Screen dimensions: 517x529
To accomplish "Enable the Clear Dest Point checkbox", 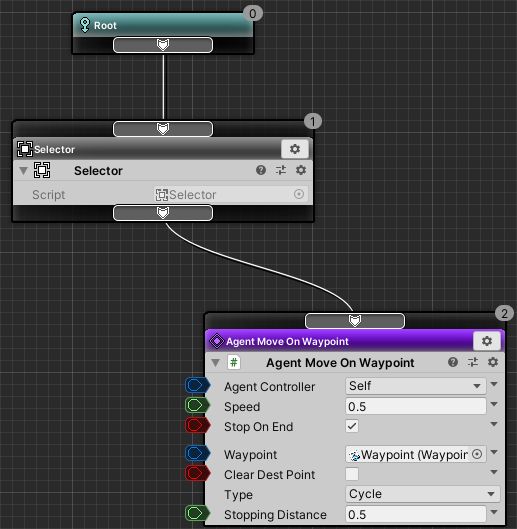I will click(352, 474).
